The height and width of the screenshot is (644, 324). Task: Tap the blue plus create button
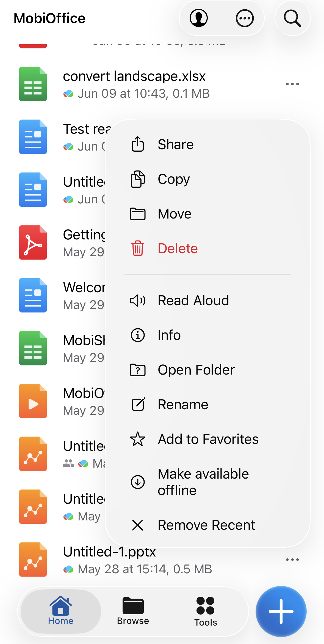coord(281,611)
